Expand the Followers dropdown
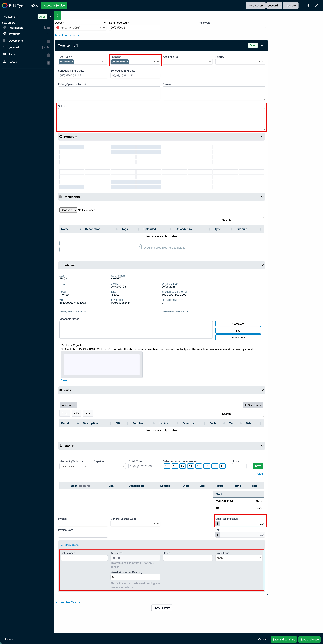This screenshot has height=644, width=323. click(x=265, y=27)
